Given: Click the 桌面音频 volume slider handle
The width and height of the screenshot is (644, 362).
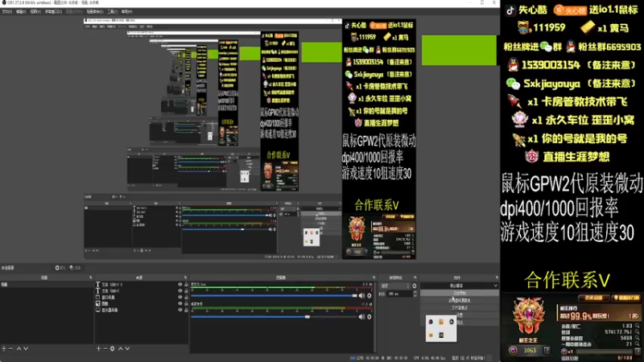Looking at the screenshot, I should point(308,317).
